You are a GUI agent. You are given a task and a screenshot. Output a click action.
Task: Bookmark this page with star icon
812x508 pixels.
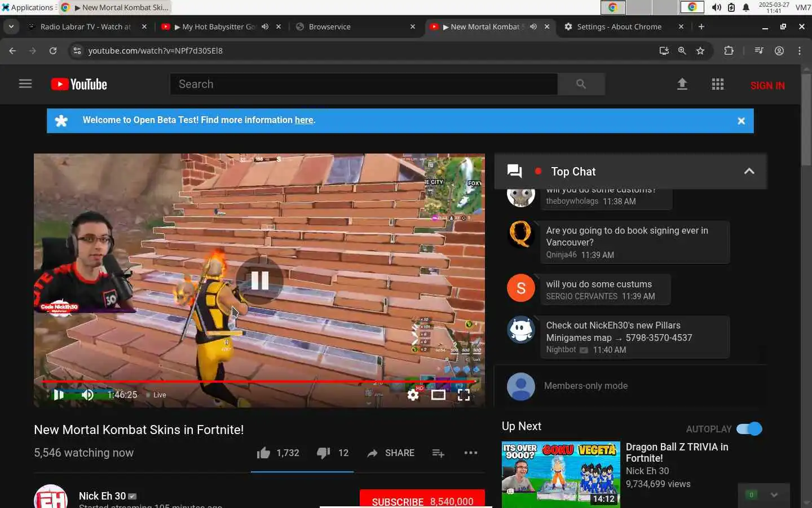tap(700, 51)
